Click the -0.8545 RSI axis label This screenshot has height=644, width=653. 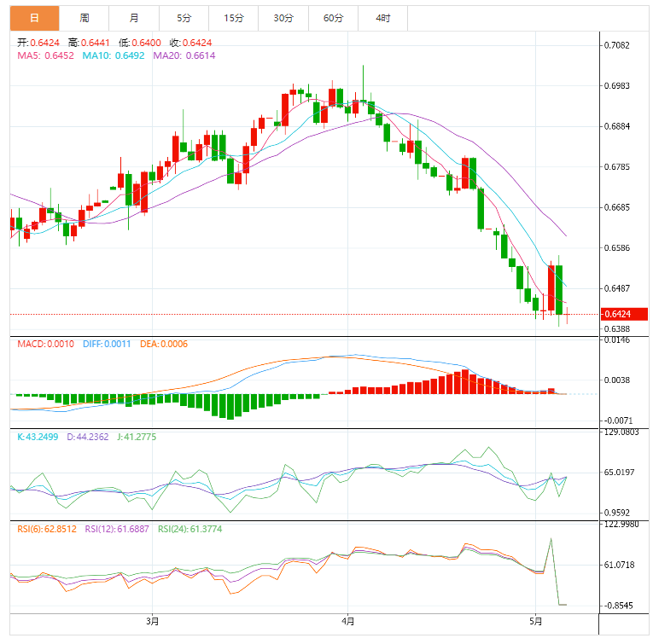(x=618, y=606)
